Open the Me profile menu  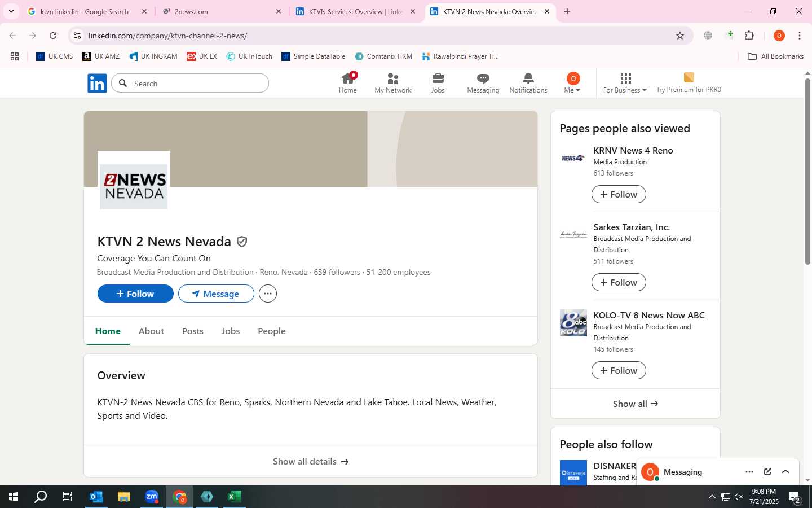pos(572,83)
